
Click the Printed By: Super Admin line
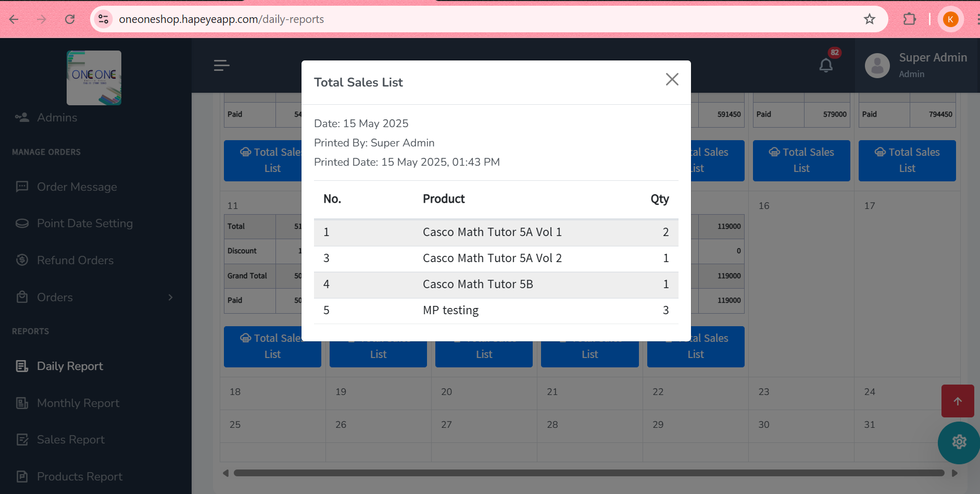click(374, 143)
